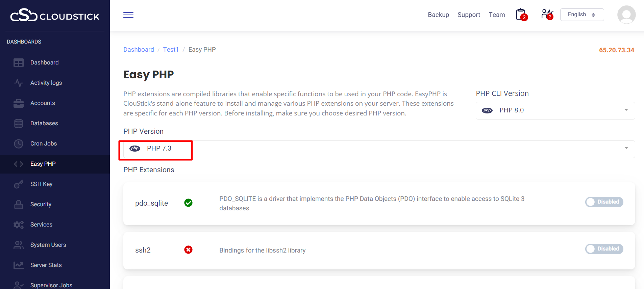Click the team users notification icon

point(546,15)
